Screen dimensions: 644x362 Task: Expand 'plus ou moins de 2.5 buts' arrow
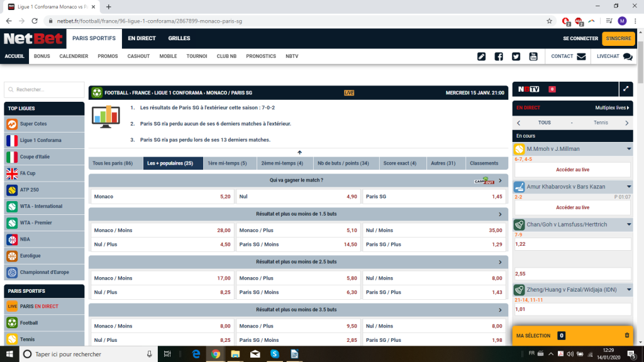[500, 262]
